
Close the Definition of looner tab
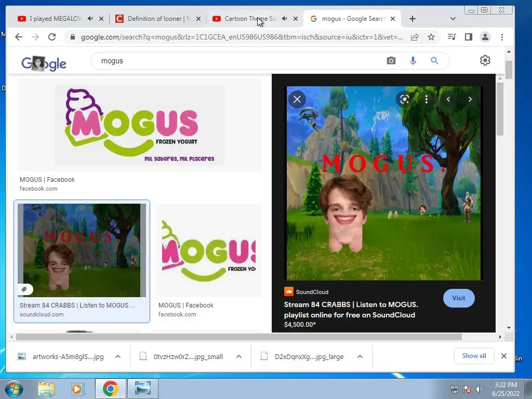(198, 19)
